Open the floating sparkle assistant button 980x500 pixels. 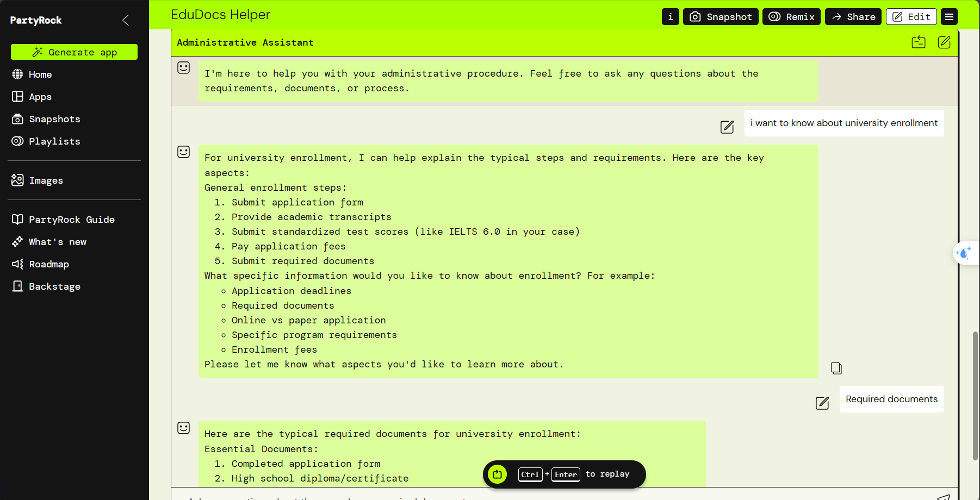coord(965,253)
